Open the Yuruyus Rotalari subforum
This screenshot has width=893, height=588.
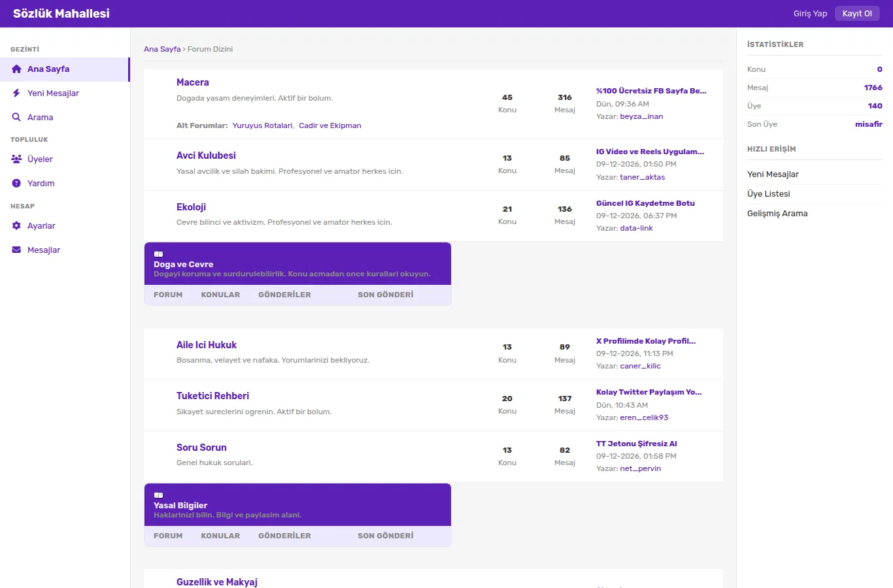(262, 125)
